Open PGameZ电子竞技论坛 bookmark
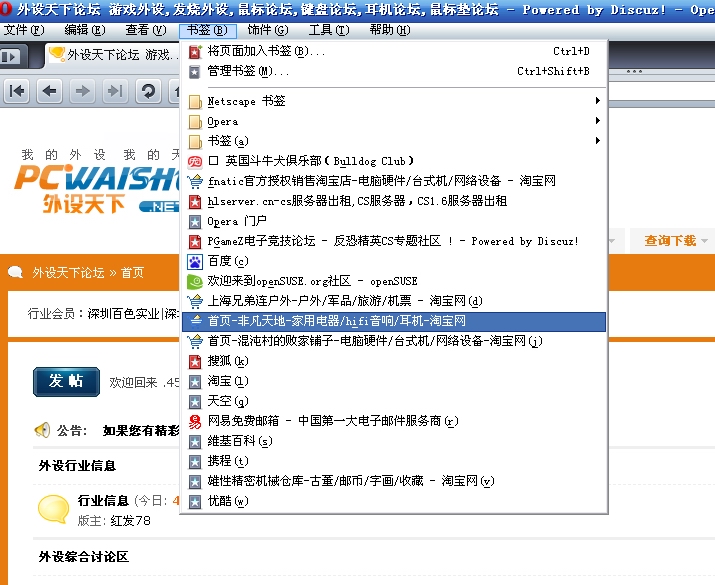This screenshot has width=715, height=585. (x=394, y=242)
